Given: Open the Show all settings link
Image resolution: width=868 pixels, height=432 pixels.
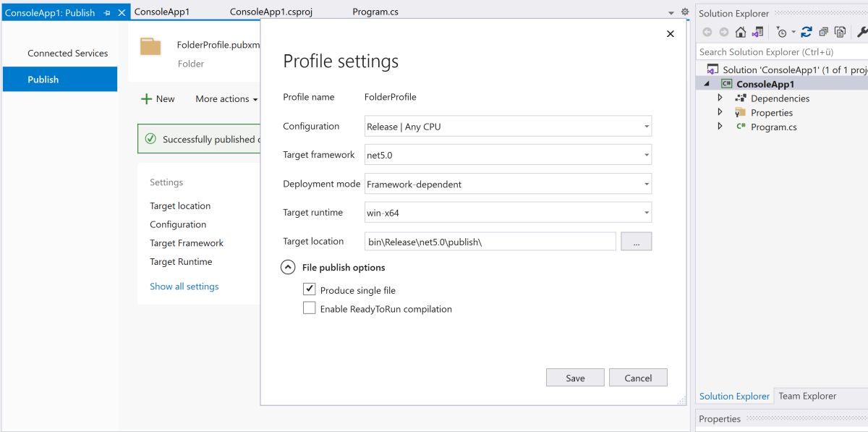Looking at the screenshot, I should point(184,287).
